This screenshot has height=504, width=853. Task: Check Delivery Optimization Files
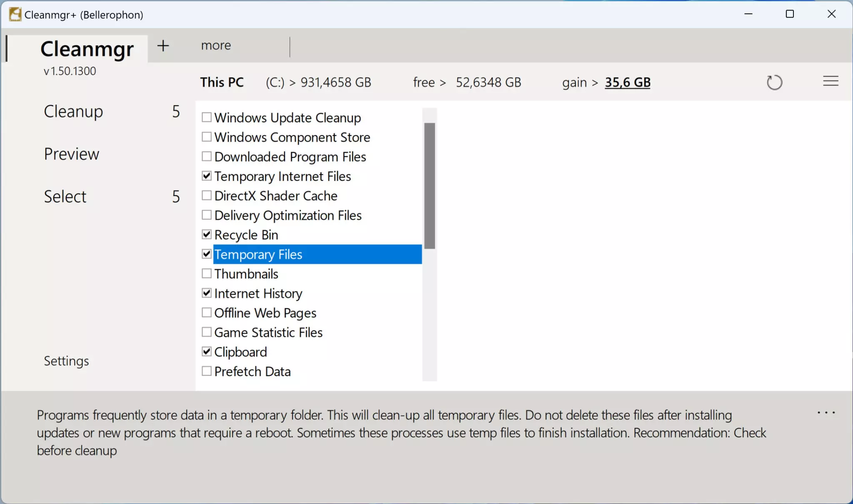(x=207, y=215)
